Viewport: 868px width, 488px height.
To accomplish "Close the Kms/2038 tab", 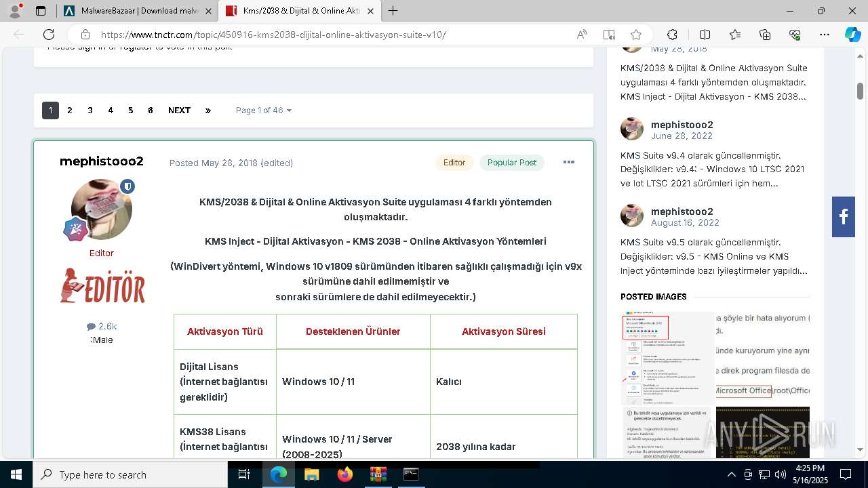I will click(370, 11).
